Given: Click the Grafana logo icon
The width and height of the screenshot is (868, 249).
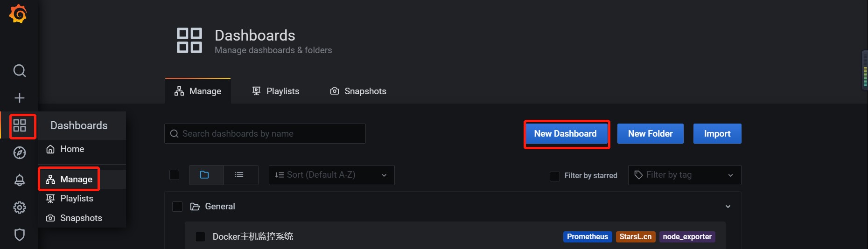Looking at the screenshot, I should (x=18, y=14).
